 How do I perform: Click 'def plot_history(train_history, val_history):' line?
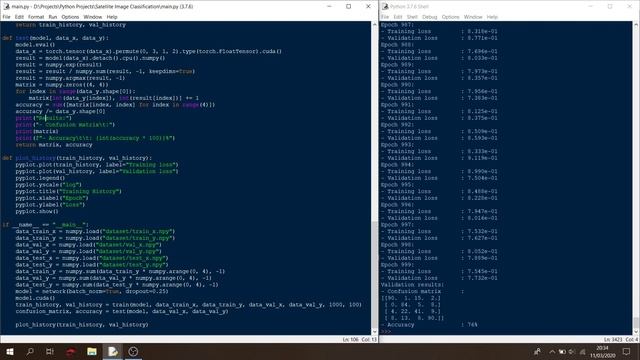coord(77,158)
